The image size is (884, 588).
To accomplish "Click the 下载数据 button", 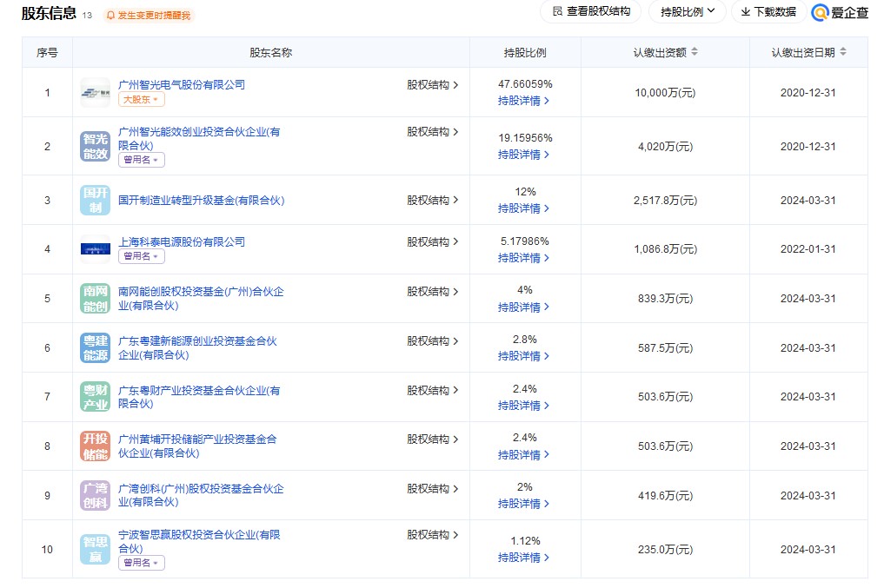I will point(768,12).
